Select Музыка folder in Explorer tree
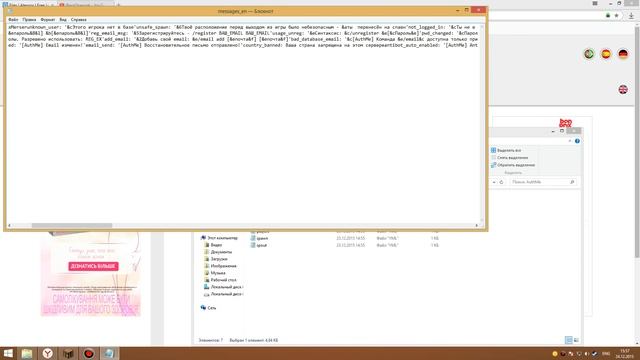The width and height of the screenshot is (640, 360). click(215, 273)
